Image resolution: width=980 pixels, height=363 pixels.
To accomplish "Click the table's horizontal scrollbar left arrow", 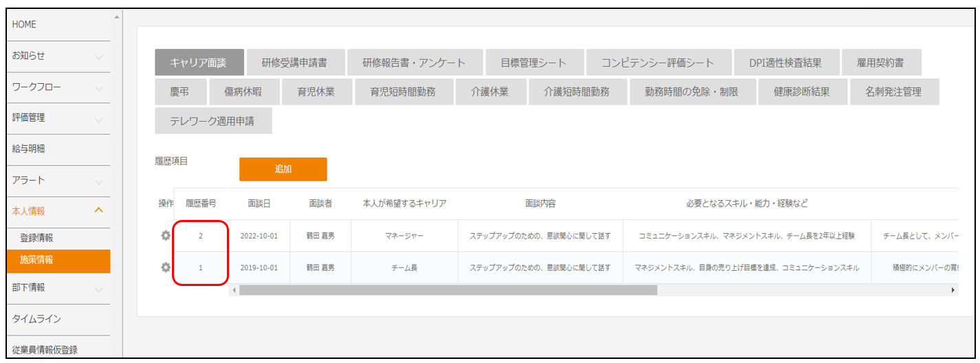I will (x=235, y=290).
